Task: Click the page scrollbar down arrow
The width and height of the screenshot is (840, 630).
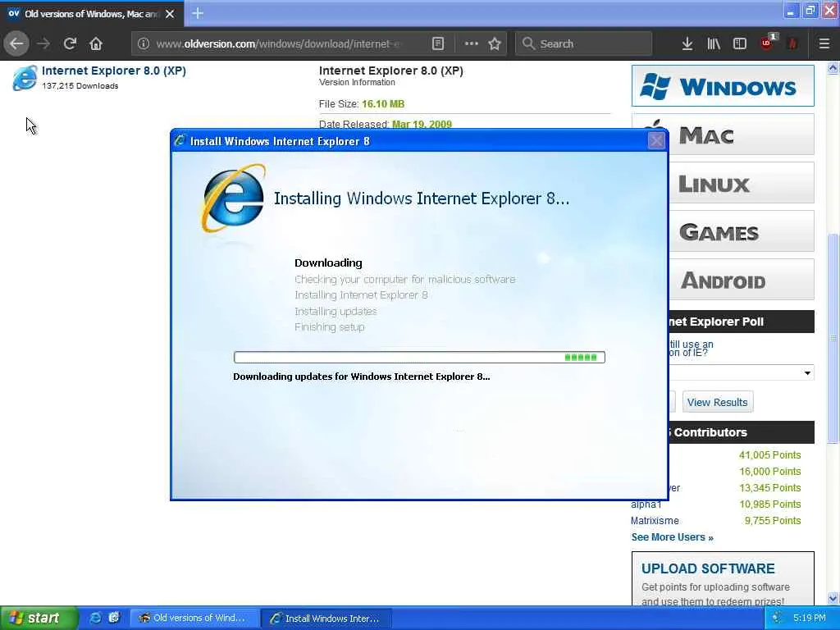Action: [x=833, y=598]
